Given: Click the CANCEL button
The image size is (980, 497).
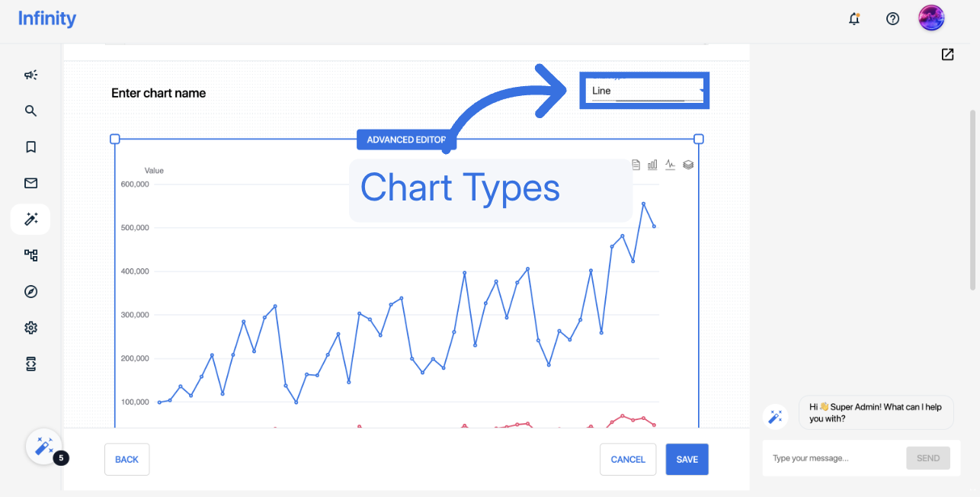Looking at the screenshot, I should pyautogui.click(x=628, y=460).
